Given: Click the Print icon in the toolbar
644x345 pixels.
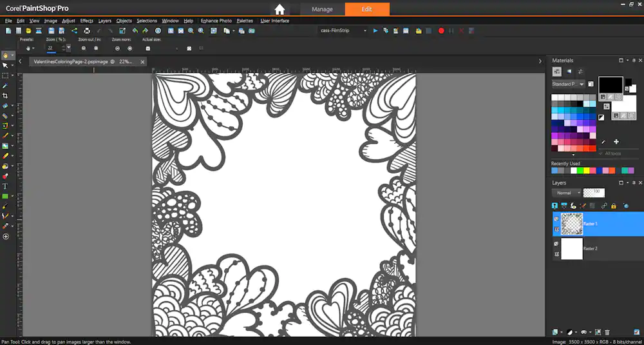Looking at the screenshot, I should tap(87, 30).
